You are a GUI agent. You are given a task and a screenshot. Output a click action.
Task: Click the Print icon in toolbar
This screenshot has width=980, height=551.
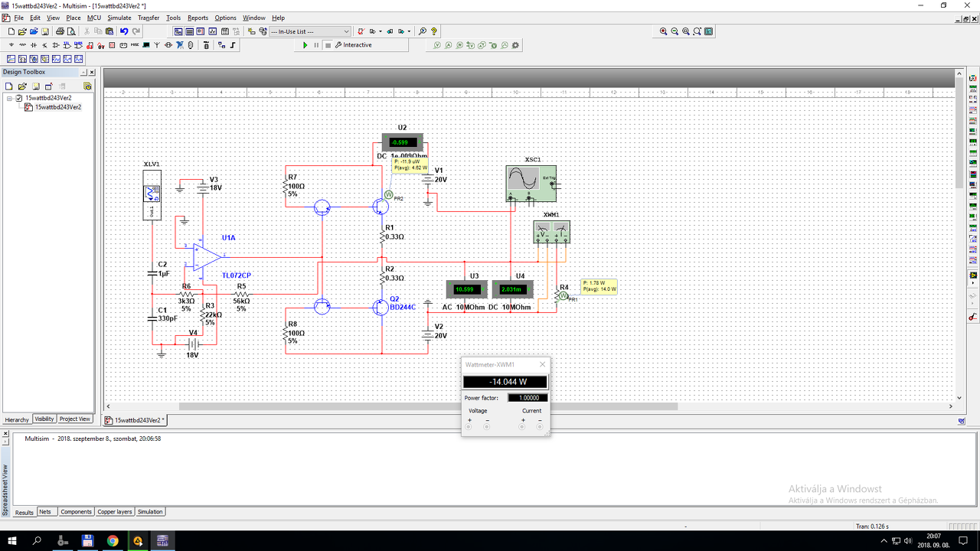(x=60, y=31)
